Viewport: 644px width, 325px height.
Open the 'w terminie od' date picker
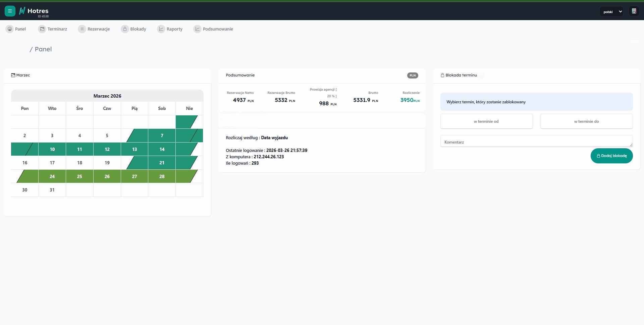(486, 121)
